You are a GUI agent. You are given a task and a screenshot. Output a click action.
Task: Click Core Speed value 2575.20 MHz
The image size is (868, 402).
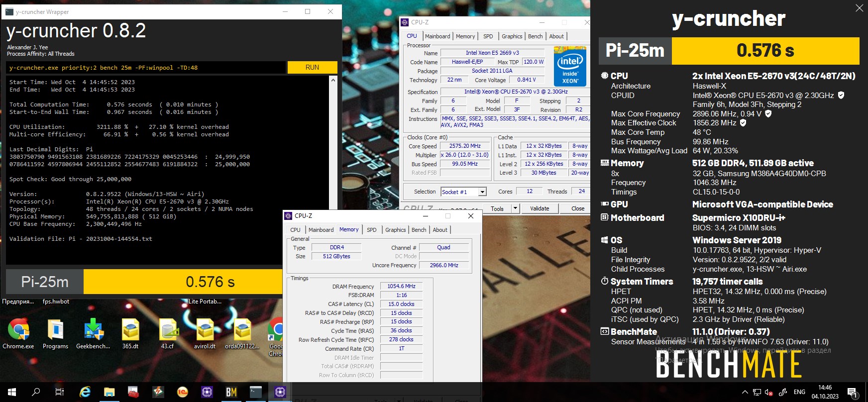tap(465, 146)
